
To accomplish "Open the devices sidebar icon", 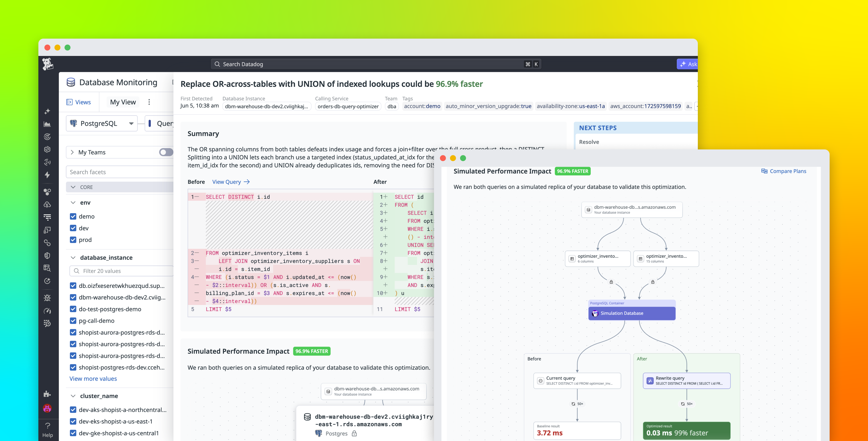I will (x=48, y=230).
